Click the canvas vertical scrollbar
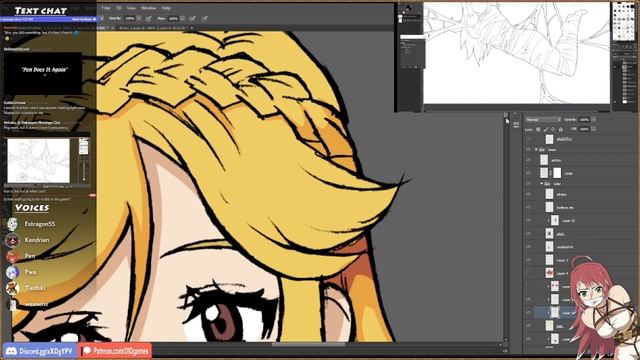Image resolution: width=640 pixels, height=360 pixels. tap(506, 227)
